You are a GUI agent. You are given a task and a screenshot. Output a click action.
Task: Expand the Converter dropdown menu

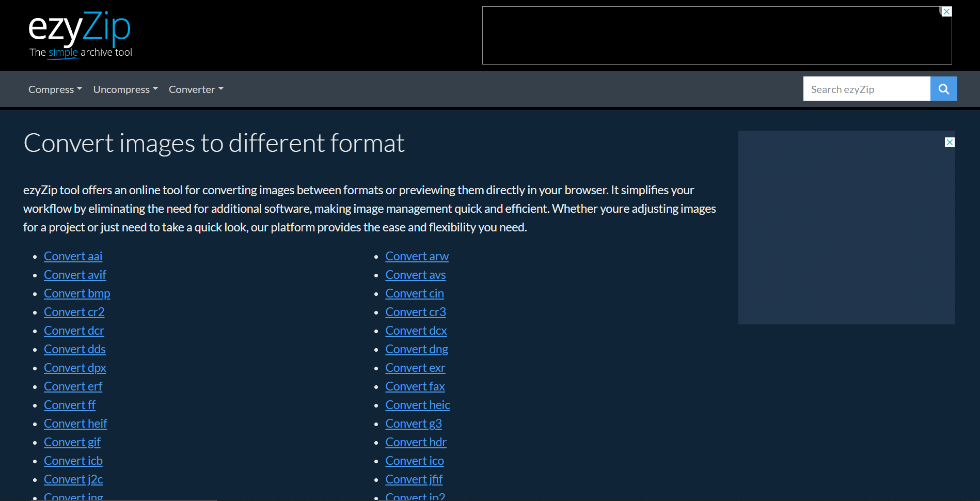coord(196,89)
